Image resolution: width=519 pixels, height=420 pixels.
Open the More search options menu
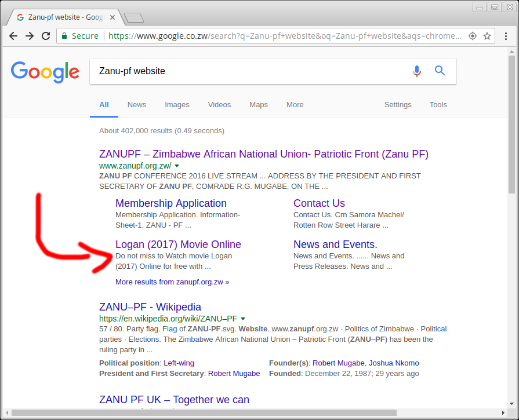click(295, 105)
